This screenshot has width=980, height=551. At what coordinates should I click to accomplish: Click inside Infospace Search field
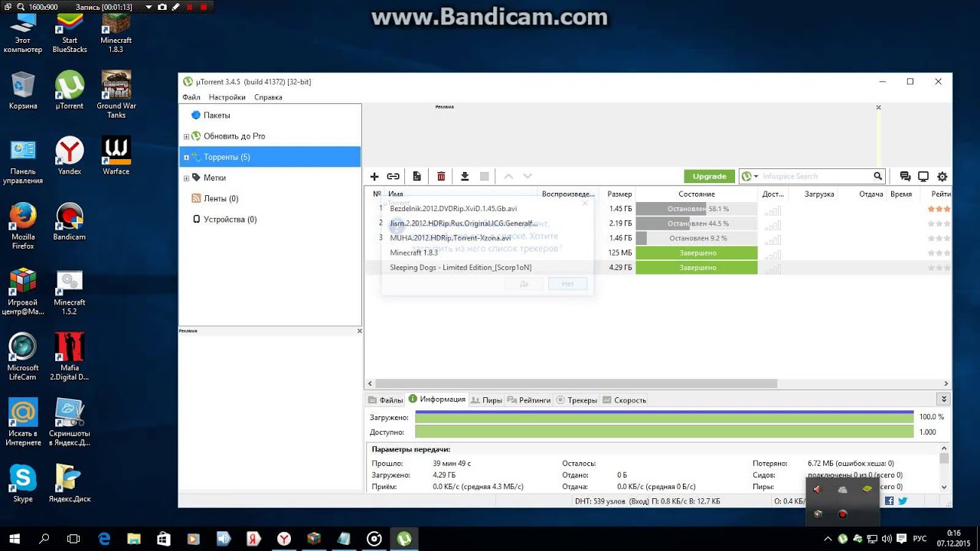tap(816, 177)
